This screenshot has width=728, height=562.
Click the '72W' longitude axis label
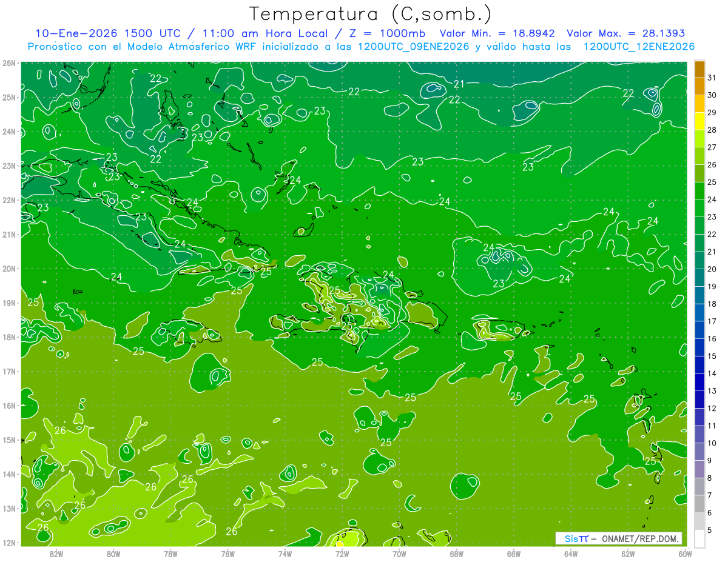(342, 554)
